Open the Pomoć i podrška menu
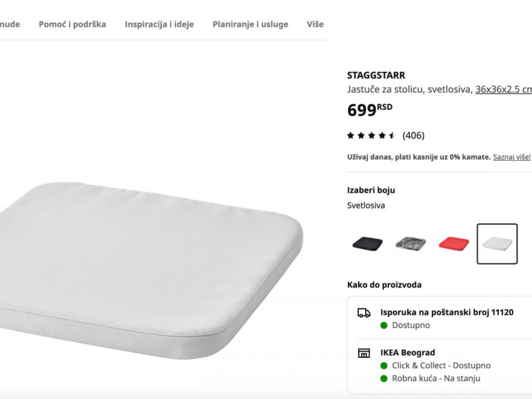 72,24
